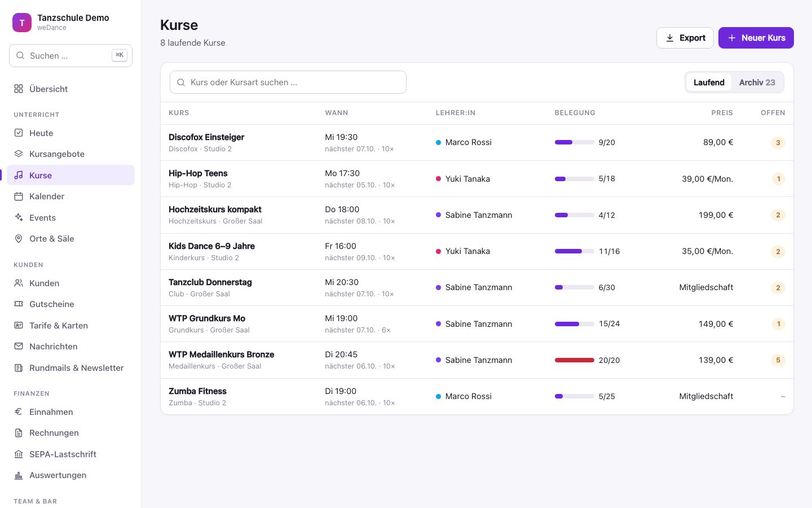Click the PREIS column header
812x508 pixels.
point(722,113)
